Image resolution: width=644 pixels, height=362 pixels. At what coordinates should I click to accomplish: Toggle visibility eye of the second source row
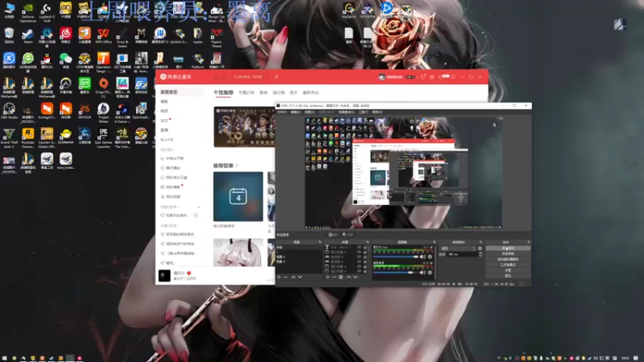(359, 252)
